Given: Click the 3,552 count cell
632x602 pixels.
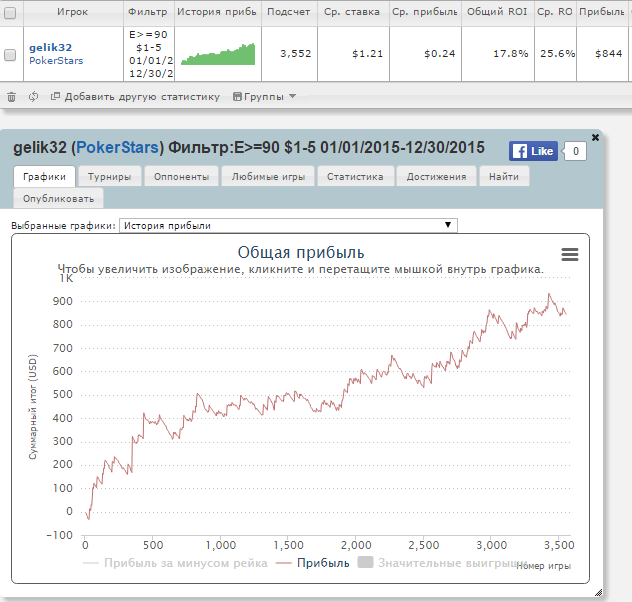Looking at the screenshot, I should [x=289, y=54].
